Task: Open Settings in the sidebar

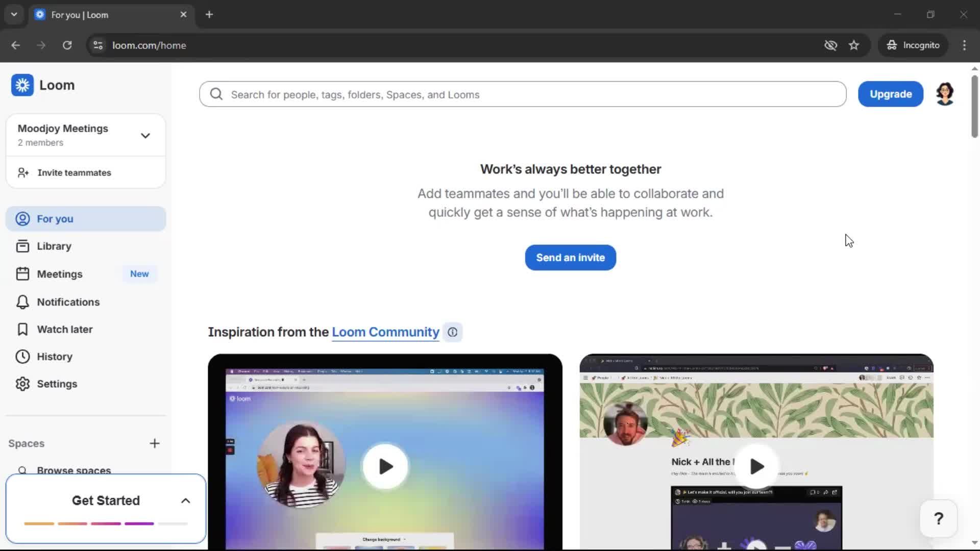Action: (57, 384)
